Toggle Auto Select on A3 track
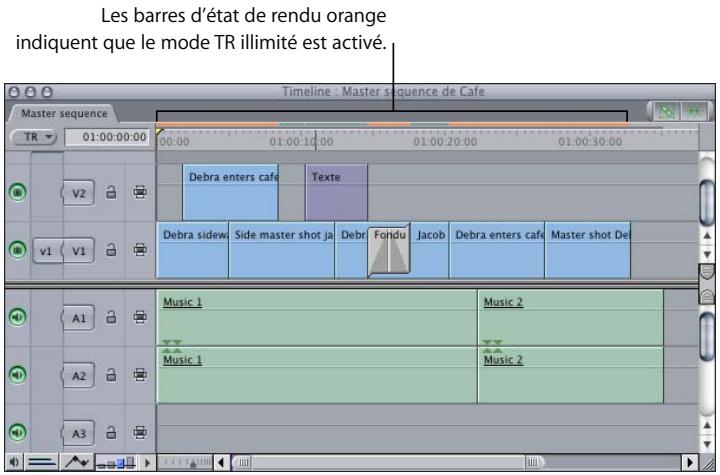720x475 pixels. [140, 433]
